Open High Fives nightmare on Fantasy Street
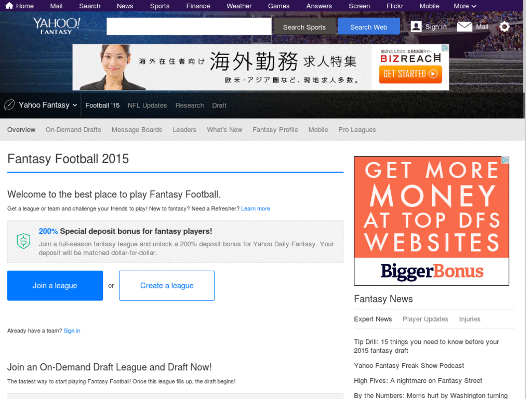Viewport: 532px width, 399px height. tap(418, 380)
